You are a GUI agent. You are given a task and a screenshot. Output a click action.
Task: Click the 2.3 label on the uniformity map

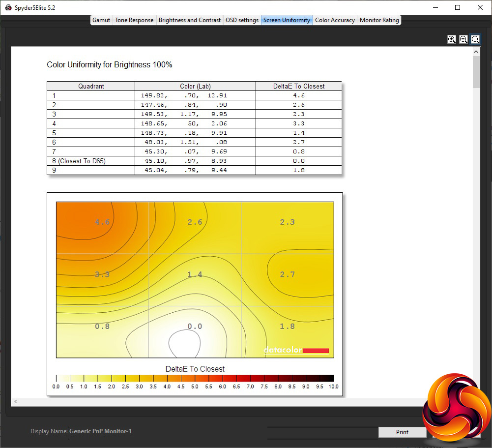point(288,222)
